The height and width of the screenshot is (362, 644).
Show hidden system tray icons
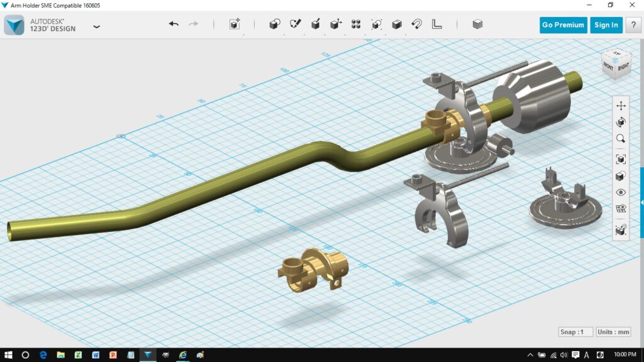530,355
